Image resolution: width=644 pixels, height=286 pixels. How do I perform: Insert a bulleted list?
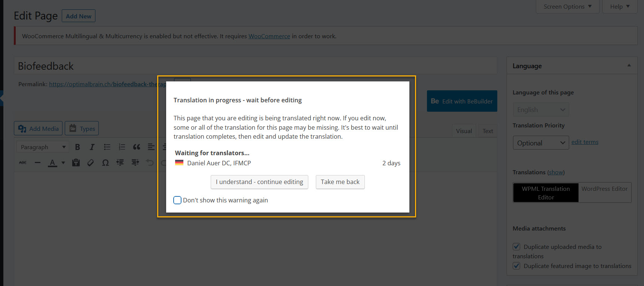tap(107, 147)
